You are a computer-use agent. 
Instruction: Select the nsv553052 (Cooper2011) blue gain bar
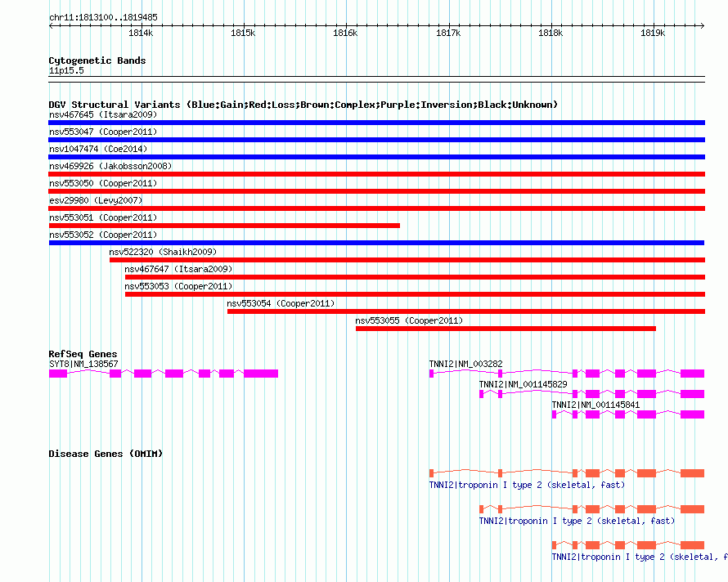click(376, 243)
